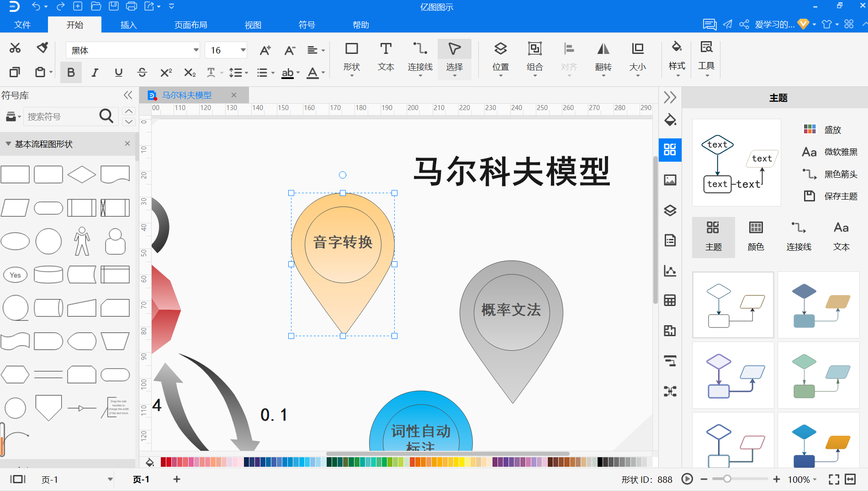
Task: Click the Redo arrow in title bar
Action: 60,6
